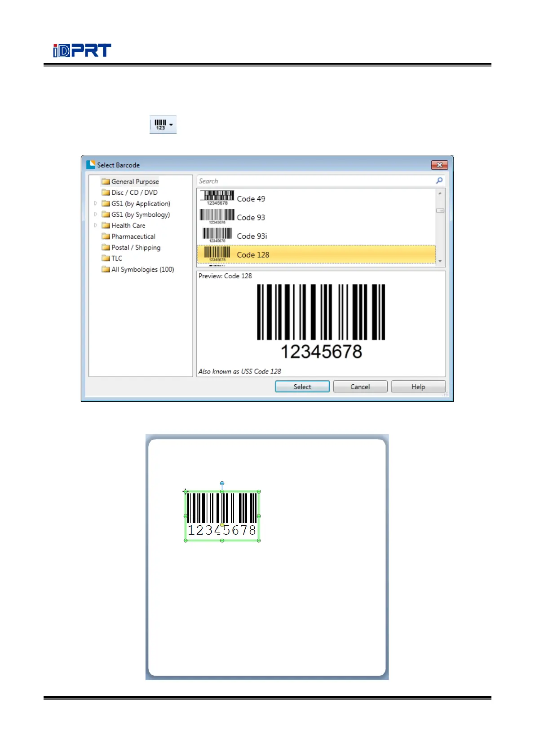Viewport: 535px width, 756px height.
Task: Choose Code 93i from the list
Action: 316,236
